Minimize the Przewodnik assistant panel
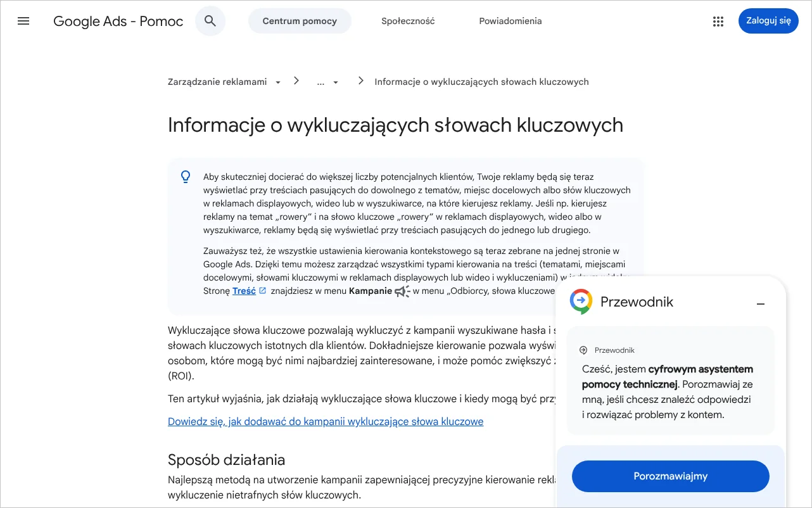Viewport: 812px width, 508px height. point(761,304)
